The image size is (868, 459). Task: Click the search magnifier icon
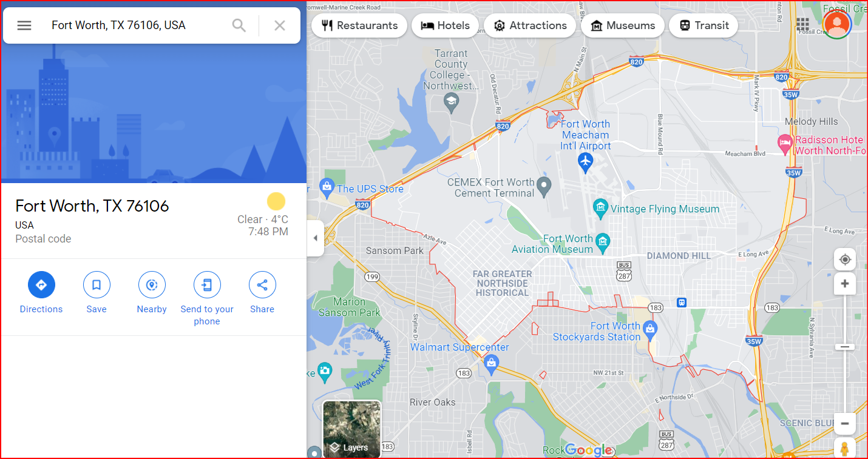click(239, 25)
